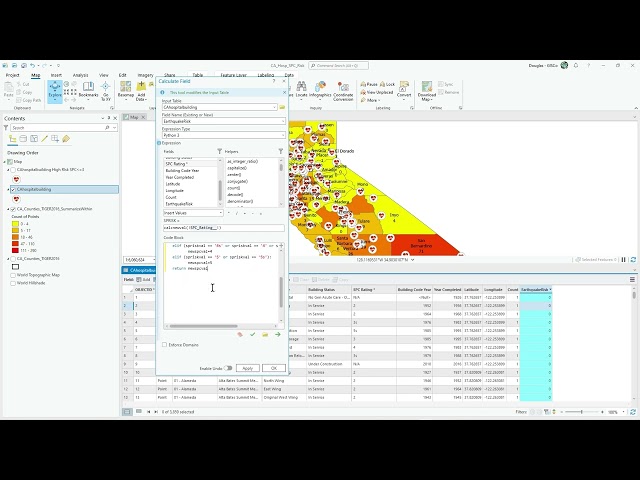The image size is (640, 480).
Task: Show List By Snapping view
Action: pyautogui.click(x=55, y=139)
